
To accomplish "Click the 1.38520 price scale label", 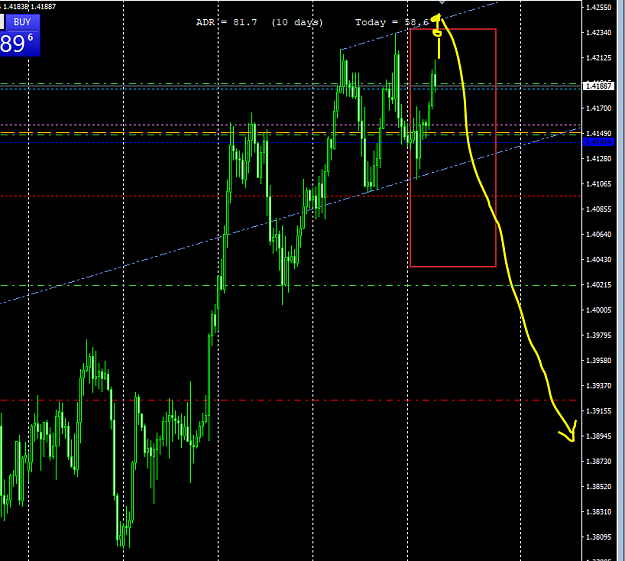I will pos(599,486).
